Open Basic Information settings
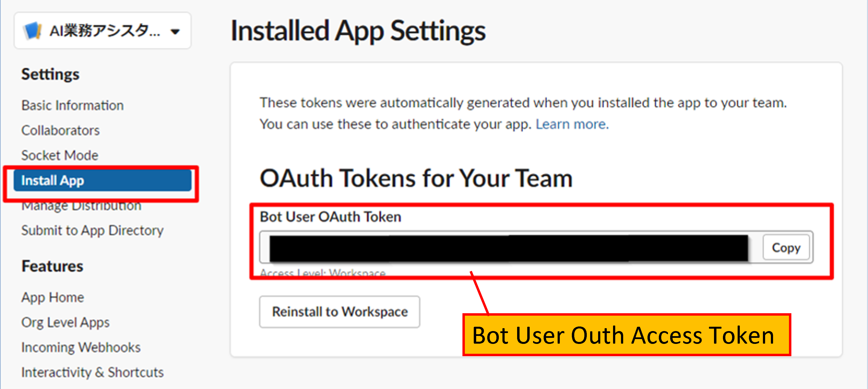 coord(73,105)
